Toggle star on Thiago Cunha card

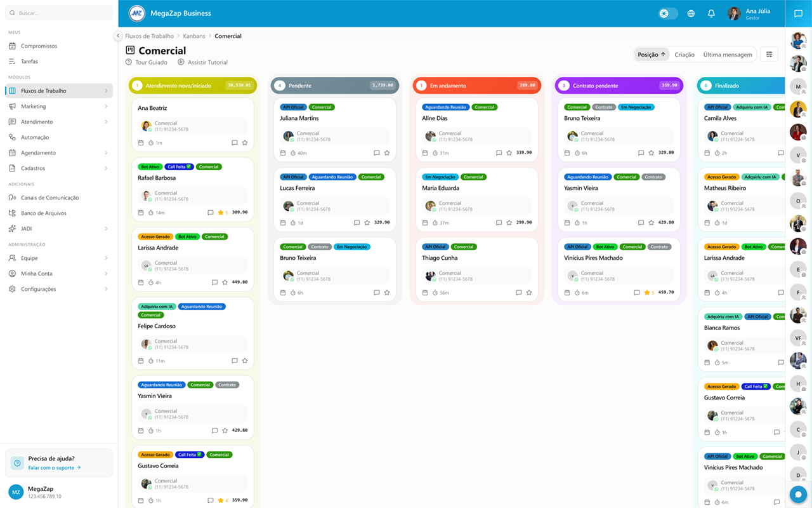point(529,293)
